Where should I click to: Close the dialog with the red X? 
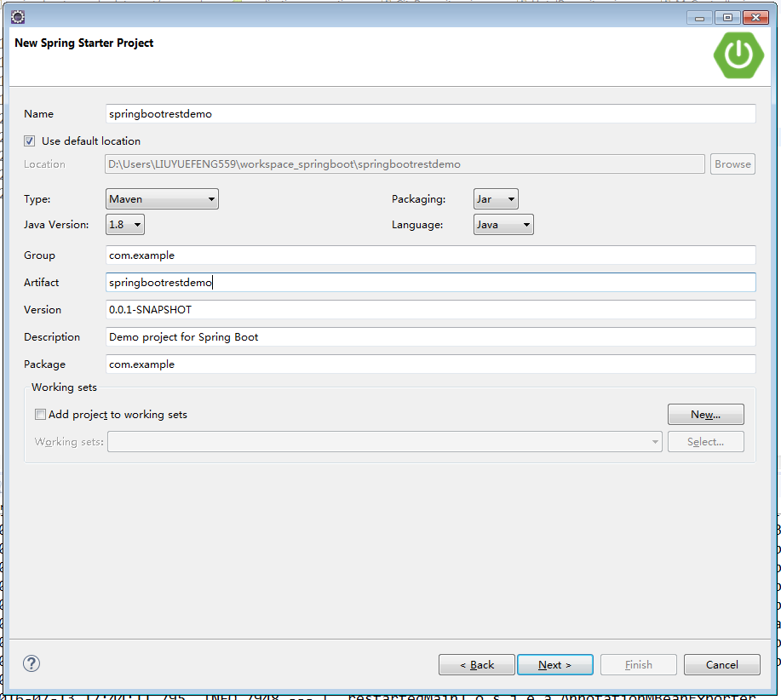tap(755, 18)
